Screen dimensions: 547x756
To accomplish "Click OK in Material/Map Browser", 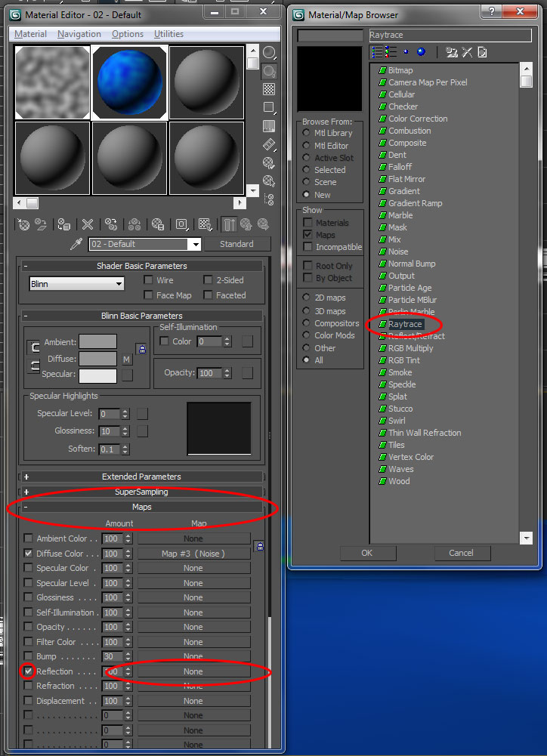I will click(x=367, y=553).
